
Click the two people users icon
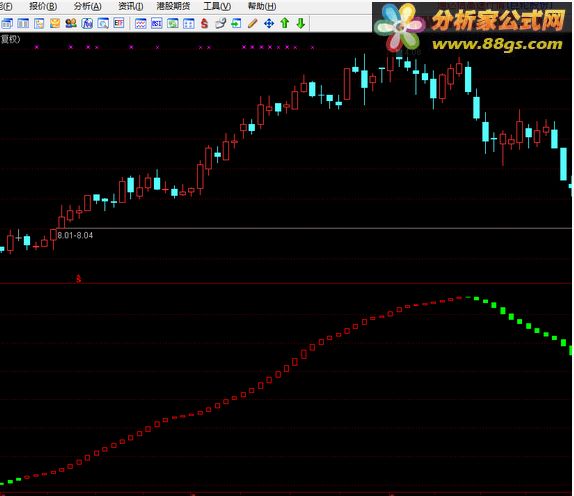[71, 23]
